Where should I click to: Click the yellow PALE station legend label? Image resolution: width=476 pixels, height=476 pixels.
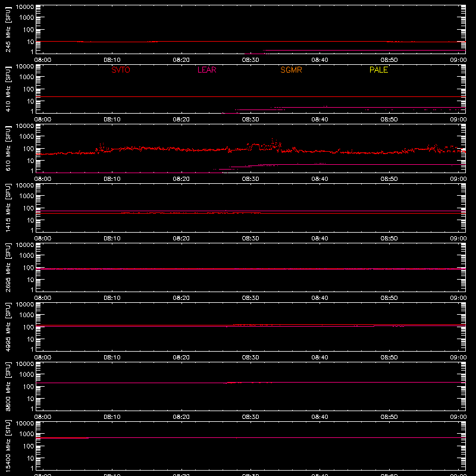click(378, 70)
